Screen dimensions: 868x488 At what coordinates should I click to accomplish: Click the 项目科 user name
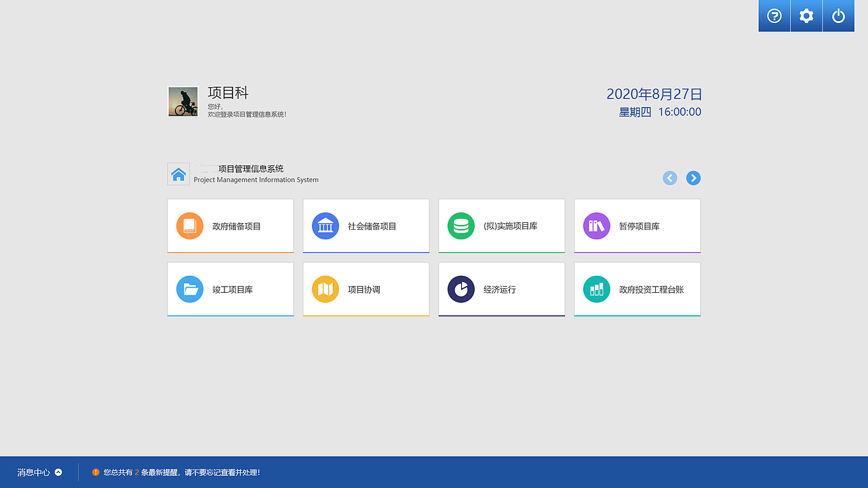[x=229, y=94]
